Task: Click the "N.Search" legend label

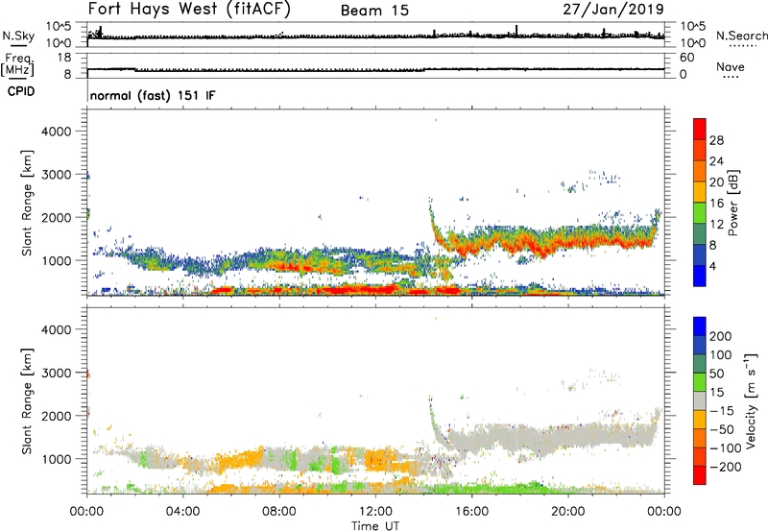Action: pyautogui.click(x=741, y=36)
